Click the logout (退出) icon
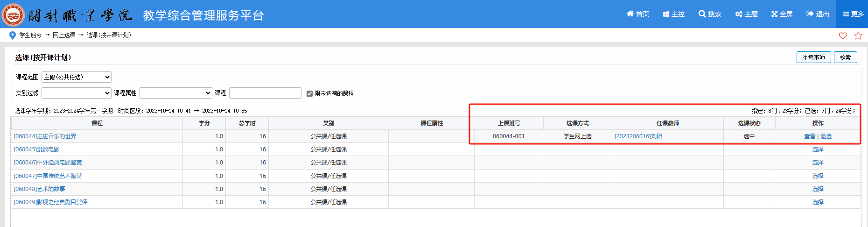 pos(810,14)
